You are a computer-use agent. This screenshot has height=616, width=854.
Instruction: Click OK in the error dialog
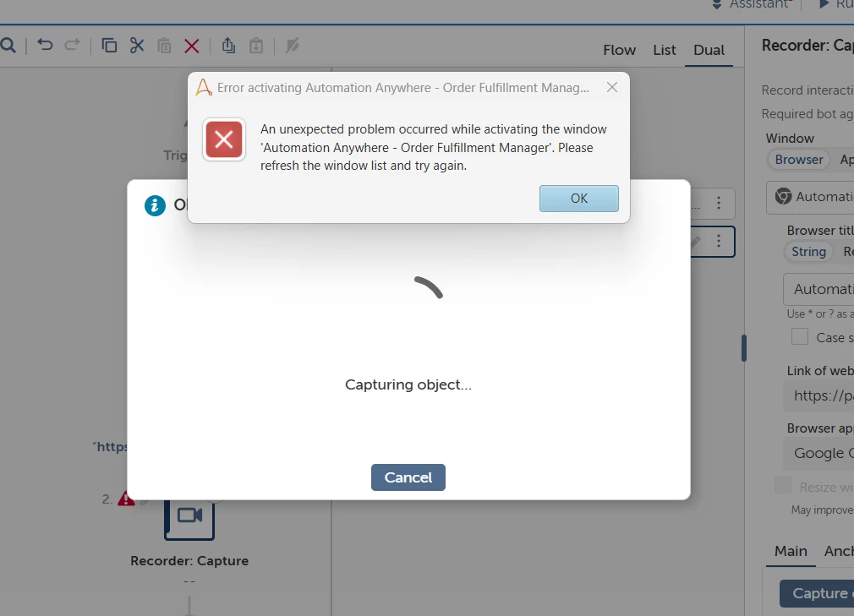point(578,198)
